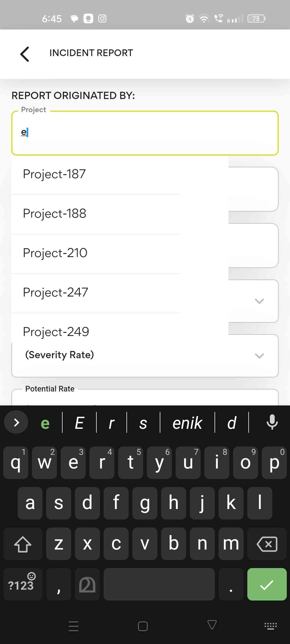290x644 pixels.
Task: Hide keyboard using the down triangle button
Action: [212, 625]
